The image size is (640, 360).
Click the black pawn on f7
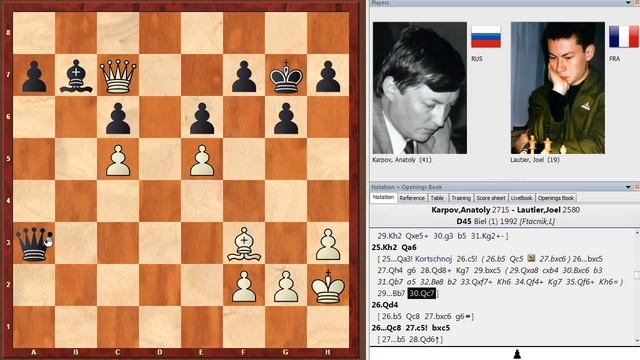click(x=244, y=76)
